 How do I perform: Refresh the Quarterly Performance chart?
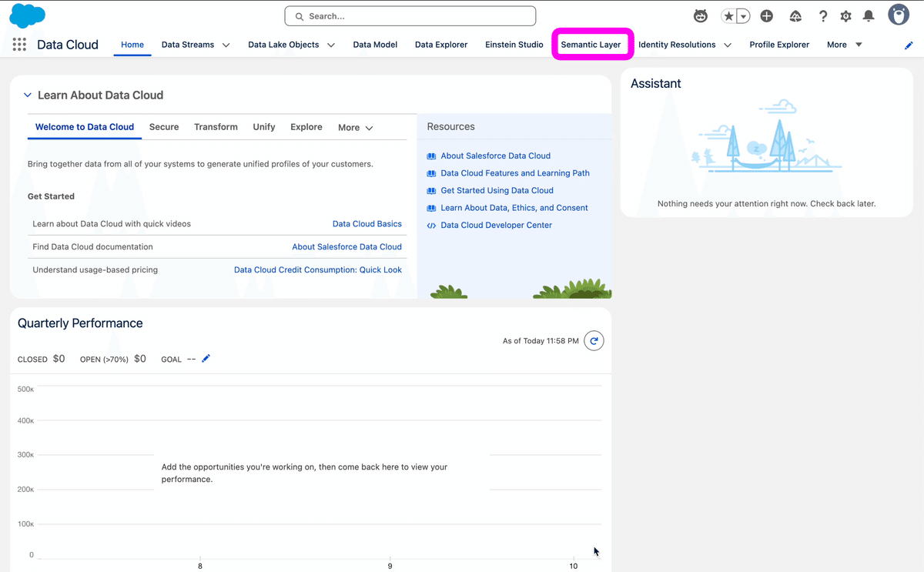click(x=593, y=340)
